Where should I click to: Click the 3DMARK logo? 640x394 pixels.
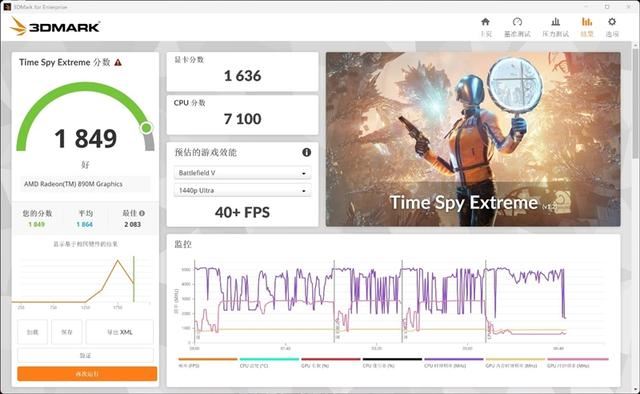56,27
